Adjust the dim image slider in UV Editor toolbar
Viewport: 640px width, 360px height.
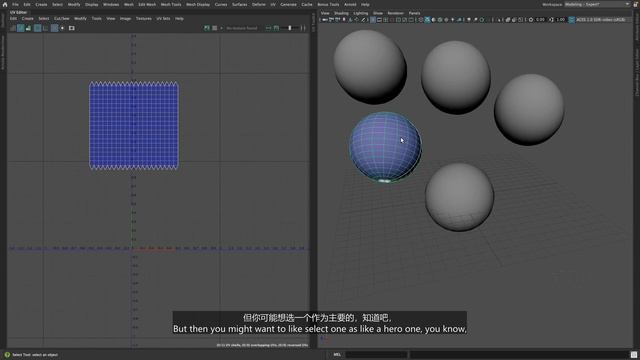click(x=290, y=28)
